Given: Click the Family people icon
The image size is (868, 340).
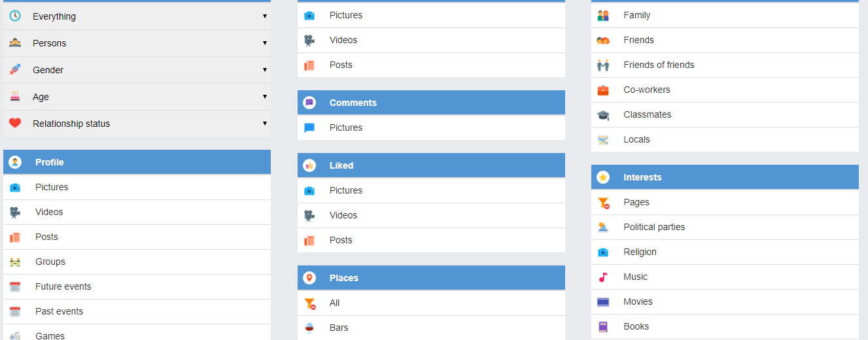Looking at the screenshot, I should (603, 16).
